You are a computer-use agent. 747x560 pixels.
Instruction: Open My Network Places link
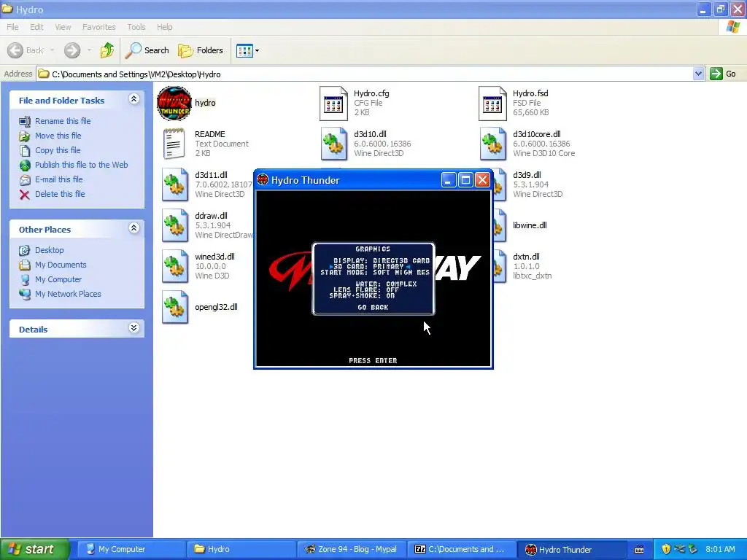coord(68,295)
